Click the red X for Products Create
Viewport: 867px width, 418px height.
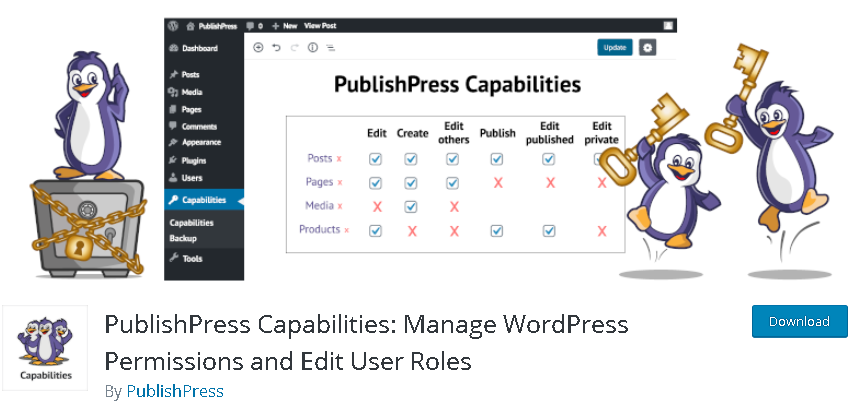pos(412,231)
